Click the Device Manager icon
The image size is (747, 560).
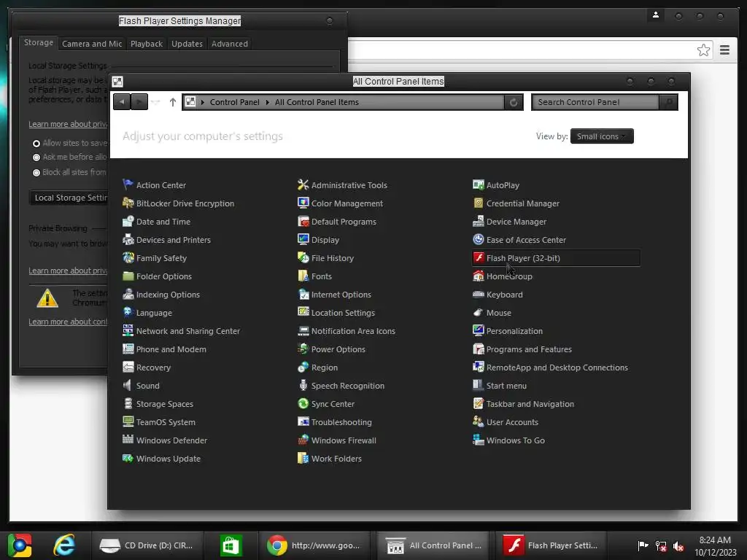(479, 221)
